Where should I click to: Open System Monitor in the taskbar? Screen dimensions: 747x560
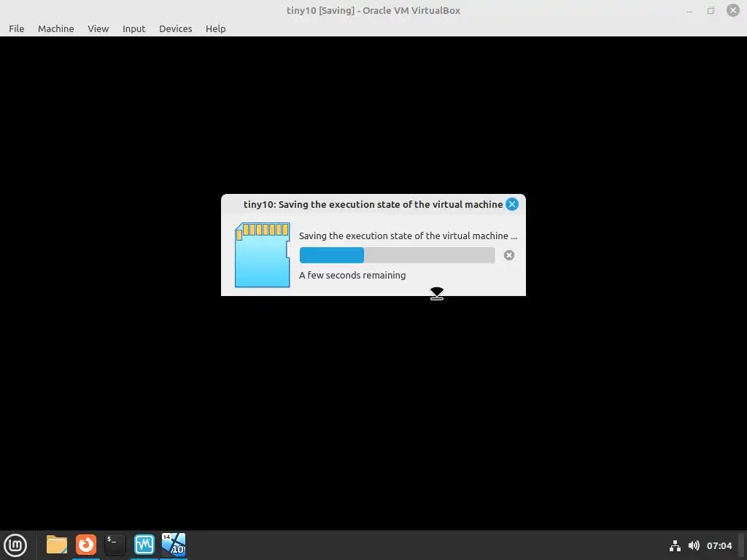coord(144,545)
